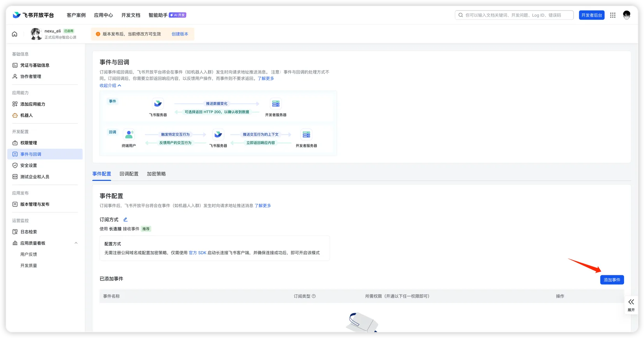Open 机器人 in the sidebar
Screen dimensions: 644x338
point(26,116)
